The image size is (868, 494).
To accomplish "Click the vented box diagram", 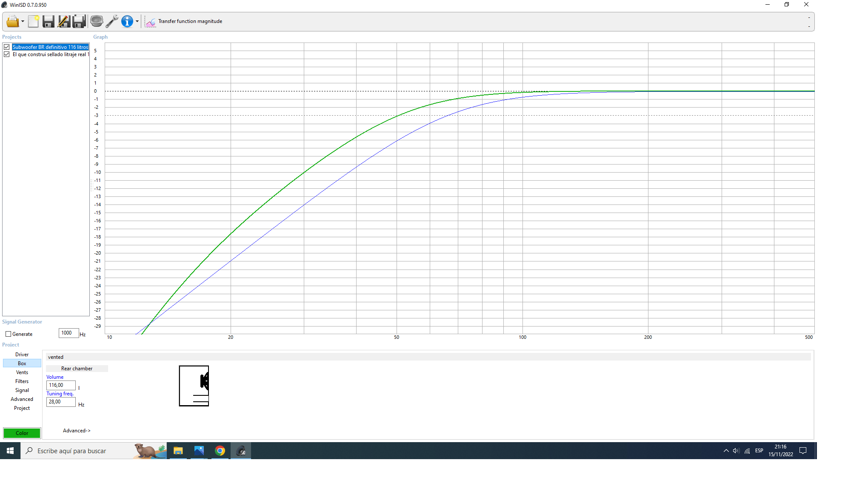I will (x=194, y=386).
